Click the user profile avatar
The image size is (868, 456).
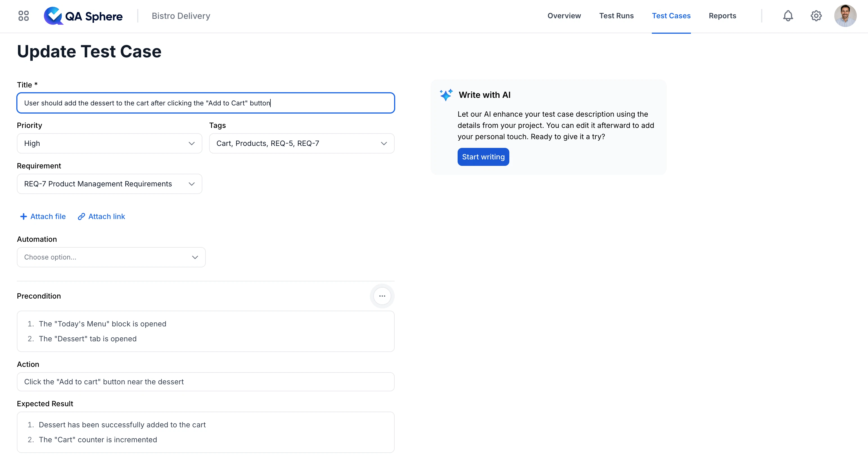(845, 16)
